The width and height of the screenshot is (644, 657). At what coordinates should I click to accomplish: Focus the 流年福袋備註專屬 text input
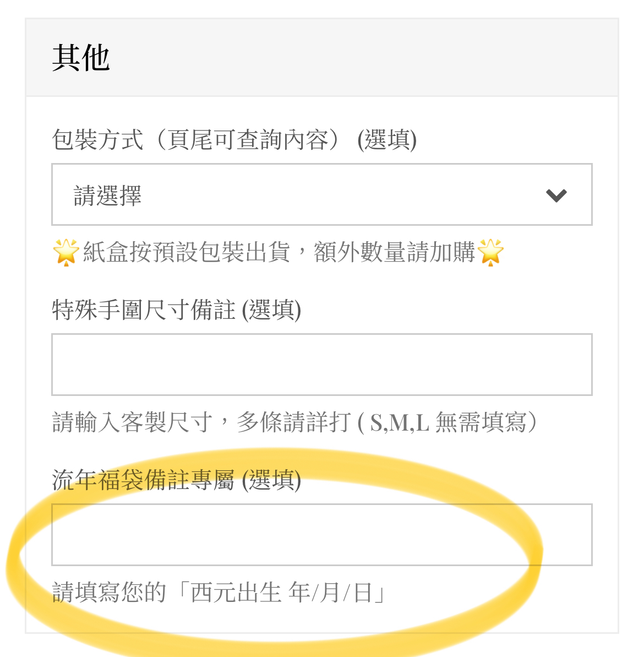321,534
